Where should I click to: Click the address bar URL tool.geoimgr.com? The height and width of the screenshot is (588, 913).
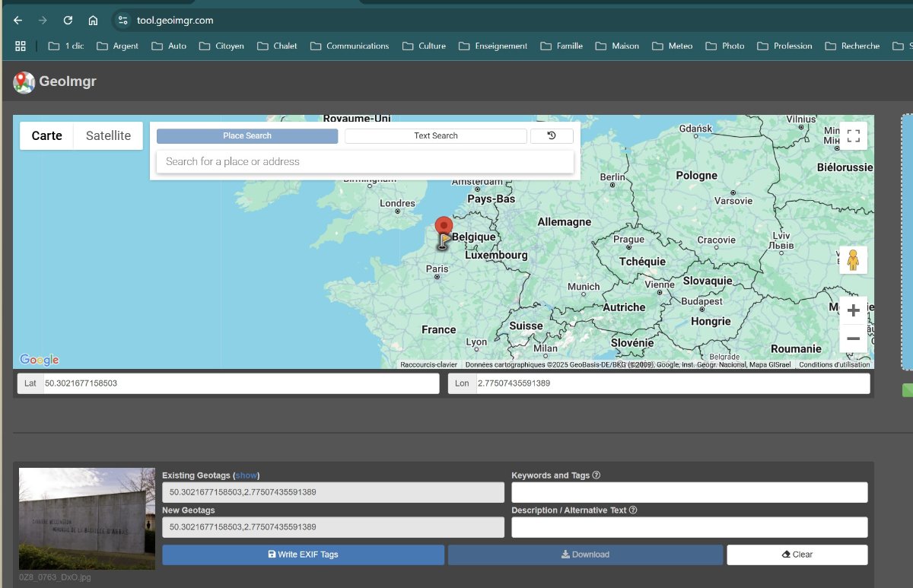click(175, 21)
